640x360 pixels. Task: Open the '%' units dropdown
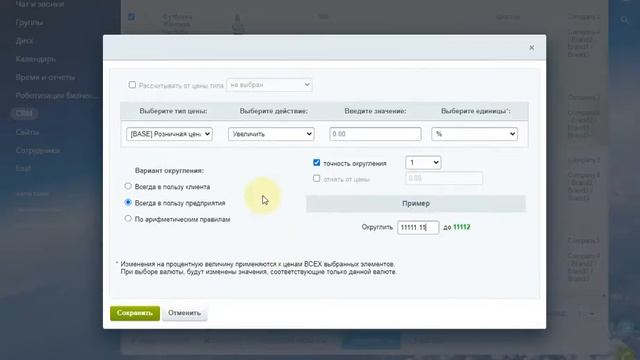point(474,134)
